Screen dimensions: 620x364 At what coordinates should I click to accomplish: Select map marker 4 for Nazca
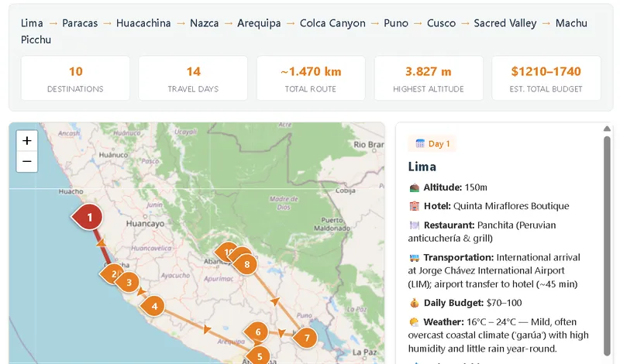tap(153, 306)
